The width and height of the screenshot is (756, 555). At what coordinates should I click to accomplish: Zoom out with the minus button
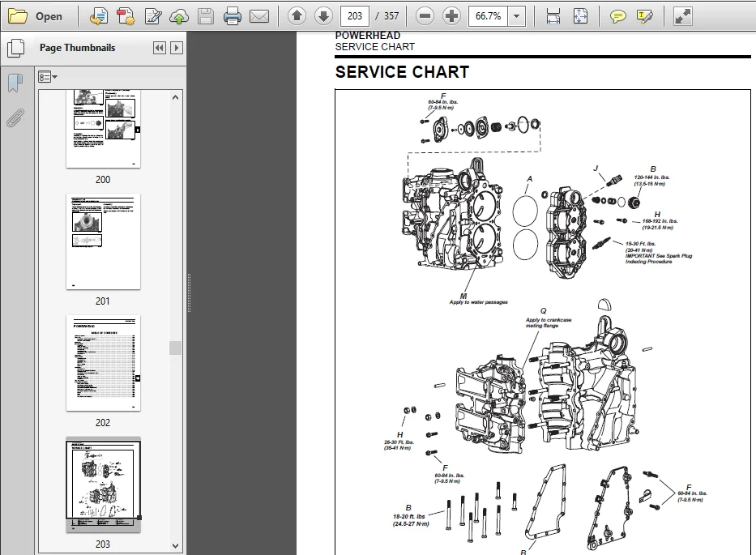(x=425, y=16)
